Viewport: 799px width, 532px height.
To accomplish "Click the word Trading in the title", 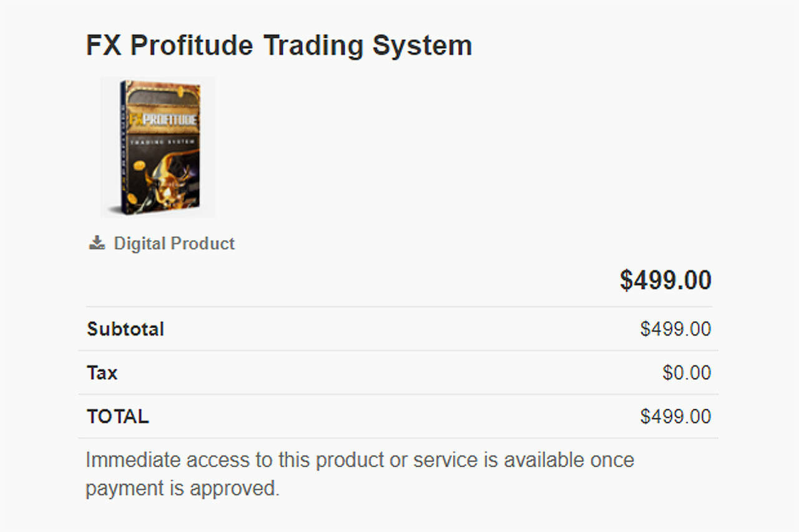I will coord(313,46).
